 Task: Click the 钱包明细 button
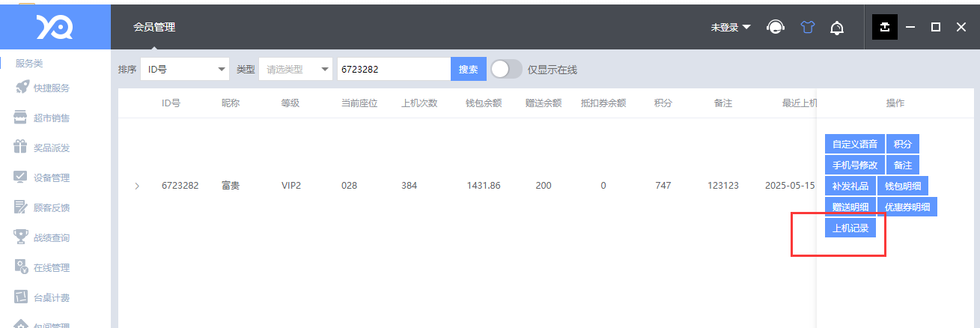[903, 186]
